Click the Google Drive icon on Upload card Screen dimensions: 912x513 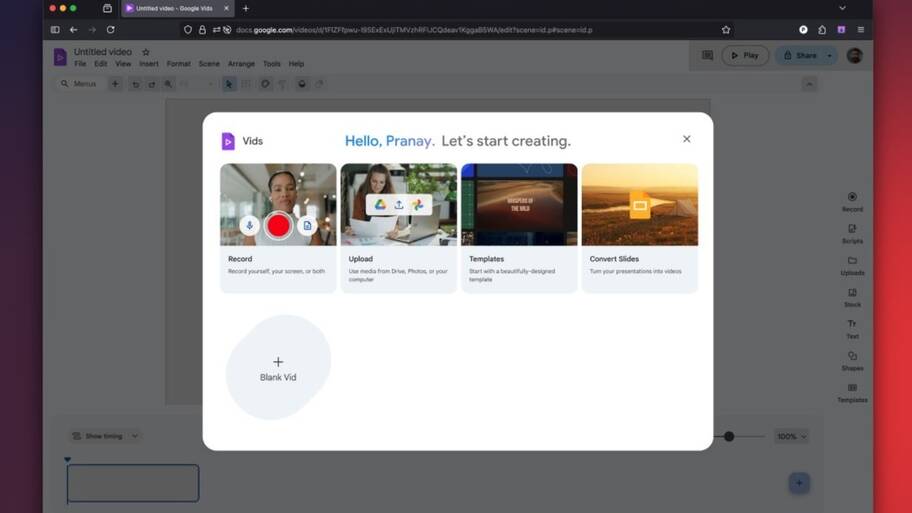pyautogui.click(x=380, y=204)
